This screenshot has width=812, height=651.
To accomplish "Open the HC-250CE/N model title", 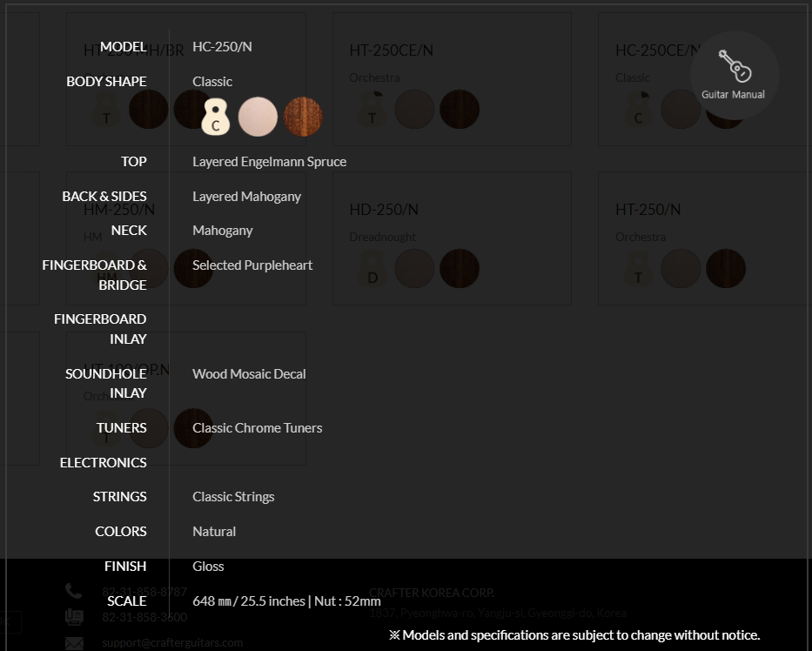I will pos(658,50).
